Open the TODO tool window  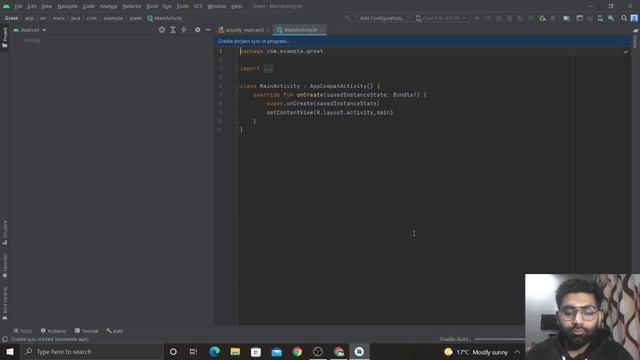pyautogui.click(x=22, y=331)
